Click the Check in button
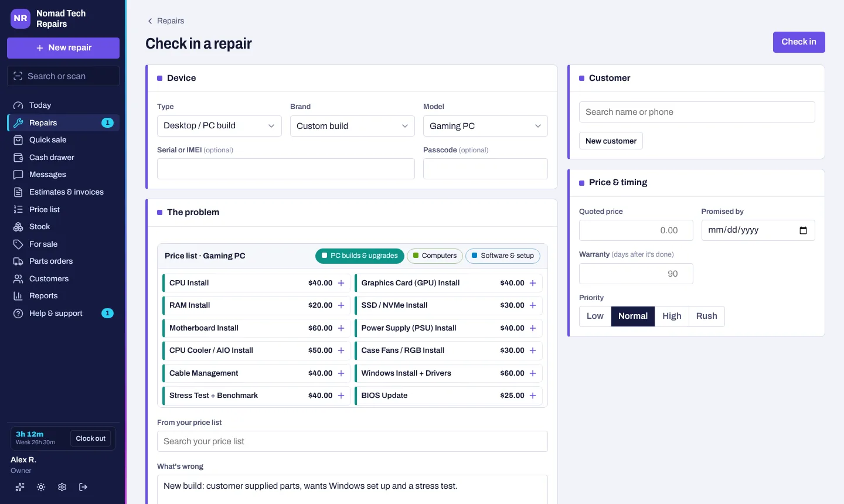The width and height of the screenshot is (844, 504). pos(799,42)
